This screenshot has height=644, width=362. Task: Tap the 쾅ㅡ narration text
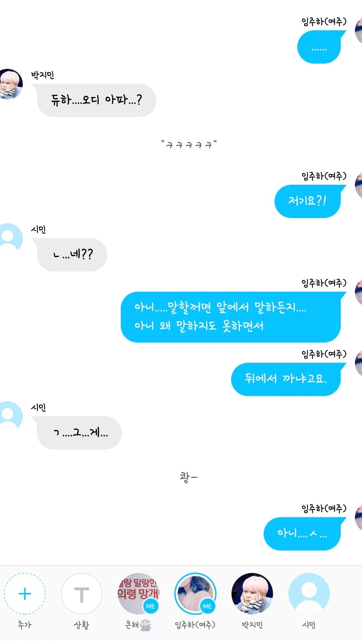[x=188, y=477]
